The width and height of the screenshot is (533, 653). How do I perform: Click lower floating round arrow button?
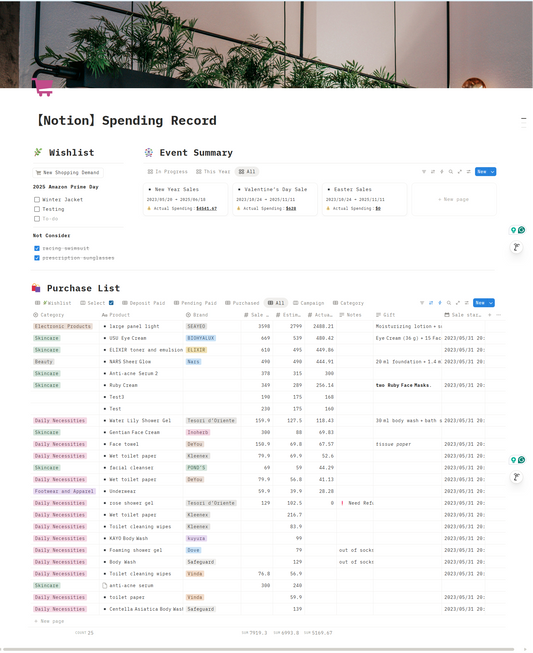[x=517, y=477]
